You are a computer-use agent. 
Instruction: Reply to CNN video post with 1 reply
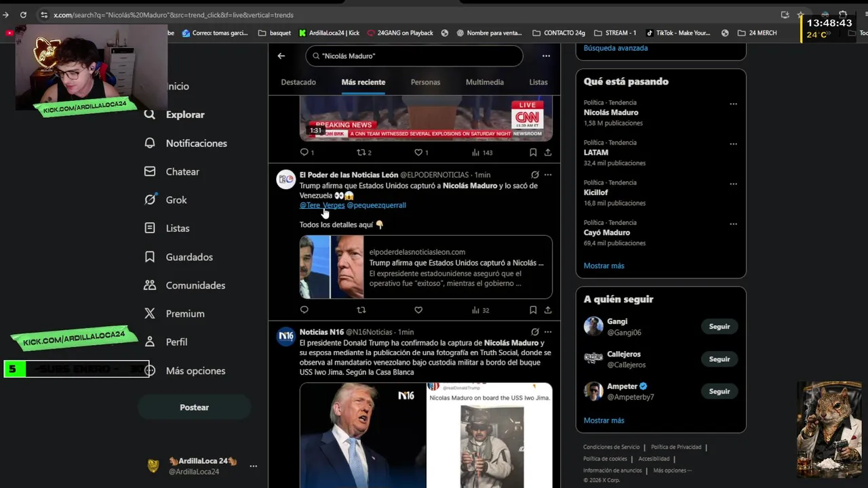coord(307,152)
